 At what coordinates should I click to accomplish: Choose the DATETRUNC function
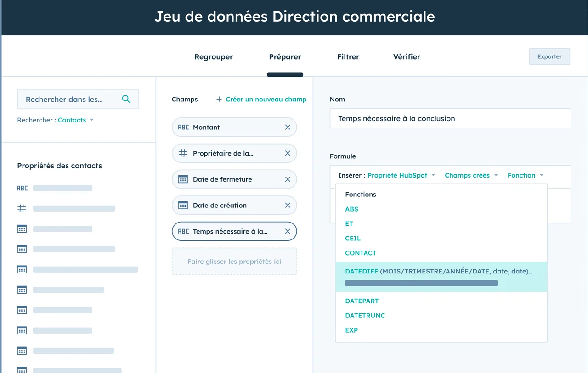365,316
